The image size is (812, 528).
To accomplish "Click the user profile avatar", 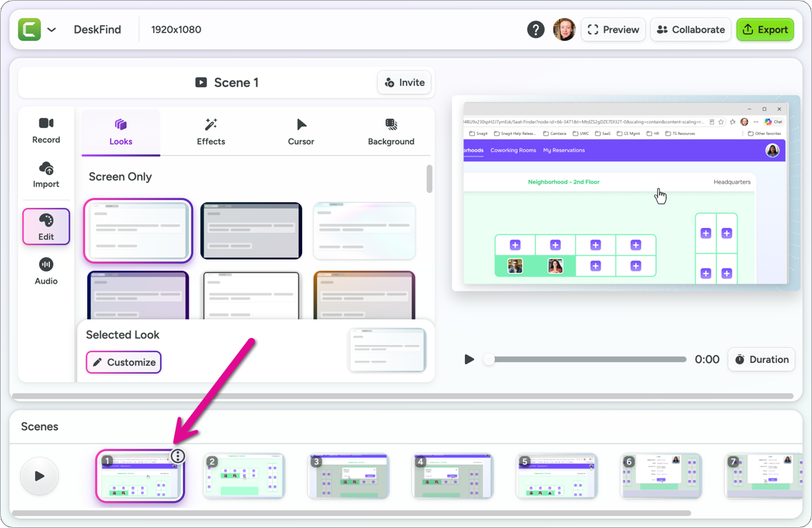I will coord(564,29).
